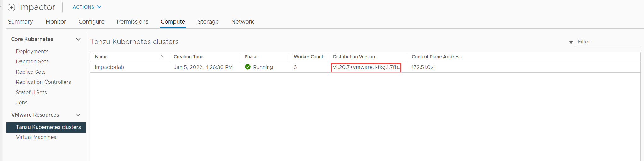The image size is (644, 161).
Task: Open the Storage tab
Action: (208, 22)
